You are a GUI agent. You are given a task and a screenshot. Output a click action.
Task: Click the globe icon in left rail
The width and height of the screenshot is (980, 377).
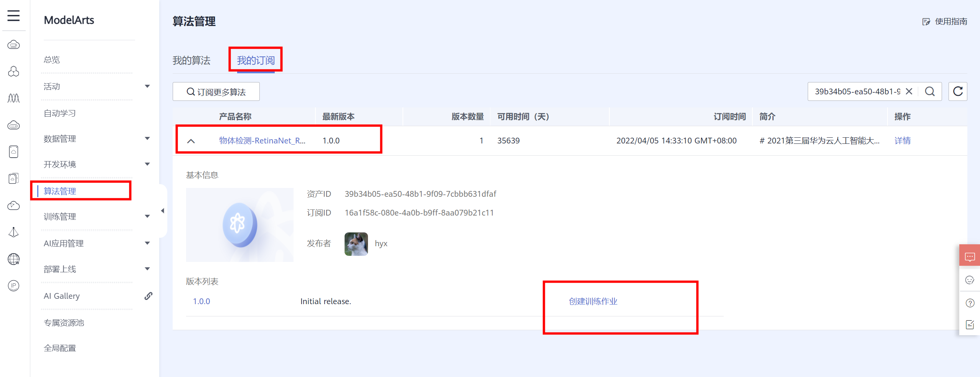point(13,259)
